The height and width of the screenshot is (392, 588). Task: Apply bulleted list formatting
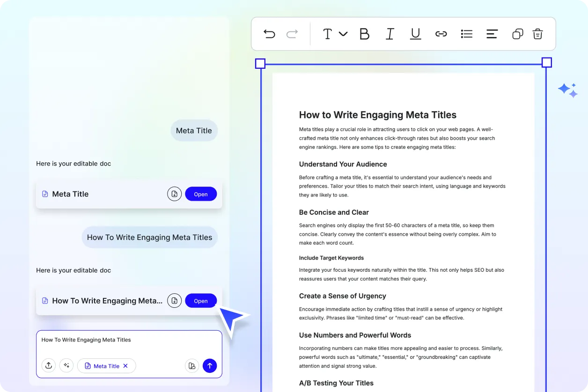coord(466,34)
